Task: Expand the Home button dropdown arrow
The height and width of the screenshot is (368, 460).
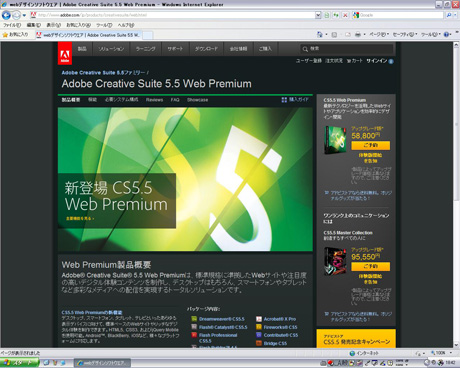Action: (326, 35)
